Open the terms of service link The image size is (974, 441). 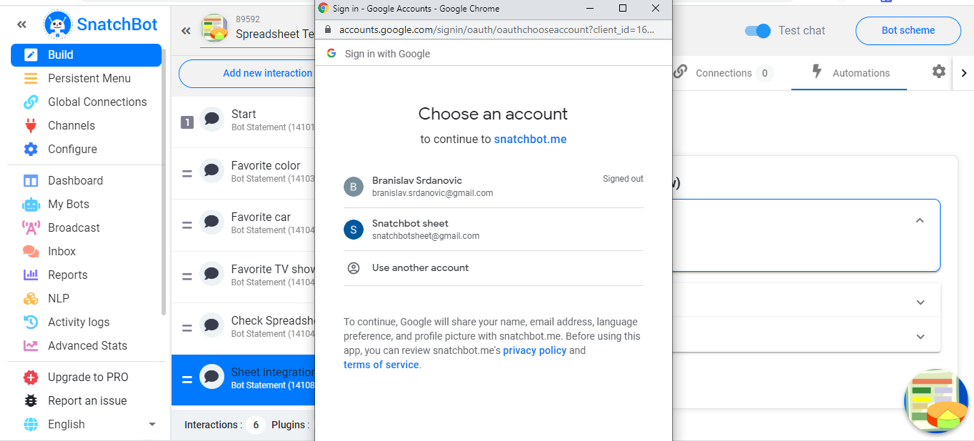[381, 365]
